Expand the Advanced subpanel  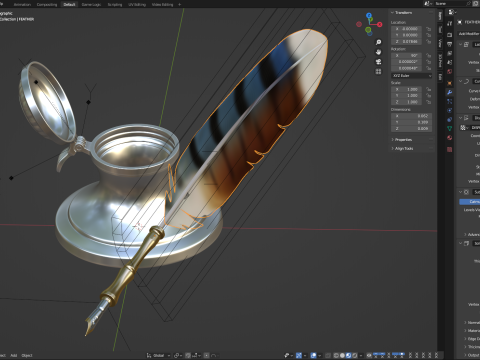point(473,234)
